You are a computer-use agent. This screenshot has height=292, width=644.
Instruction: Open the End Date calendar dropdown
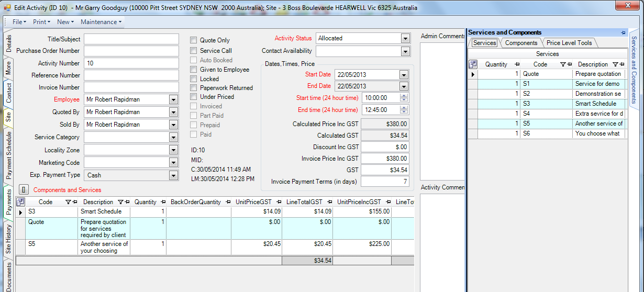point(403,86)
